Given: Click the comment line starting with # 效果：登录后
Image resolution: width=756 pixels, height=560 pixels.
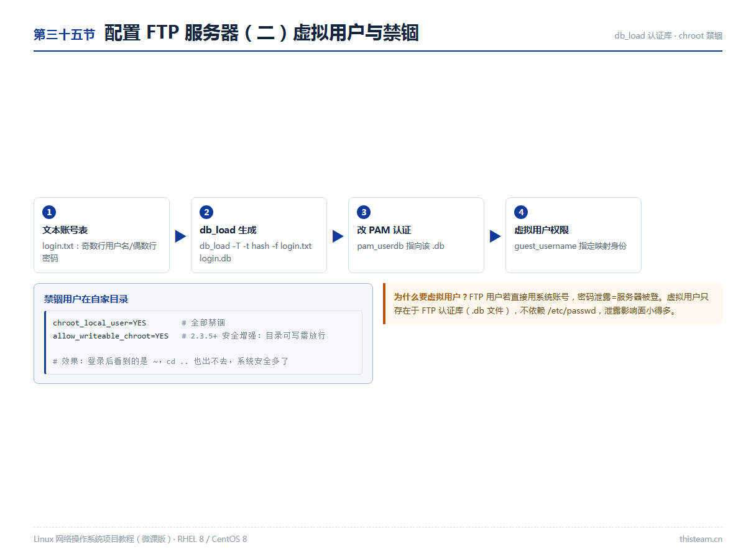Looking at the screenshot, I should 171,361.
